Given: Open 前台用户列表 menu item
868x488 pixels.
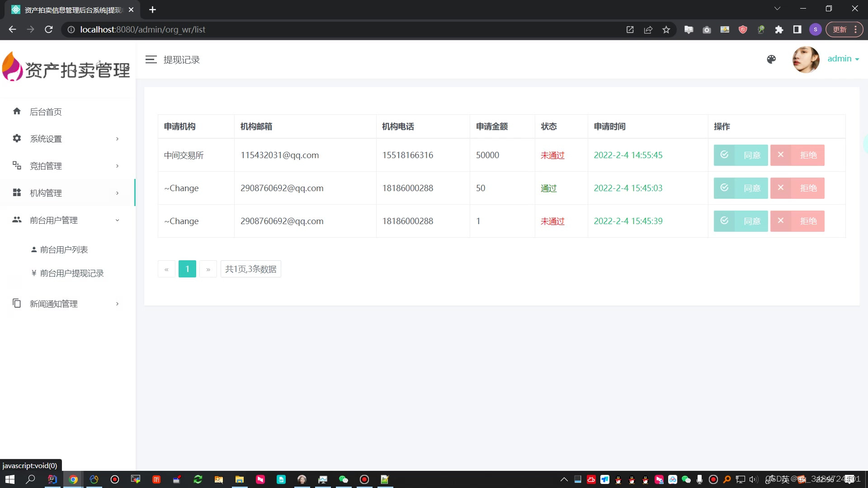Looking at the screenshot, I should pos(64,249).
